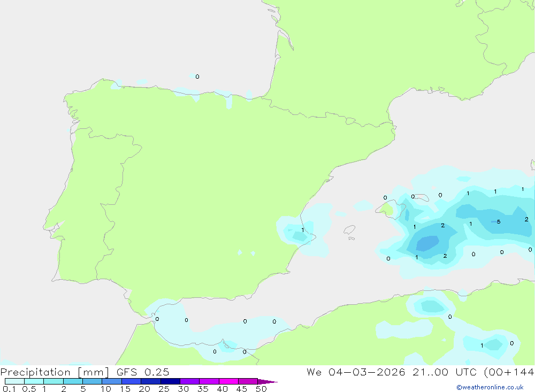The image size is (535, 392).
Task: Select the 25–30 mm navy legend swatch
Action: (170, 381)
